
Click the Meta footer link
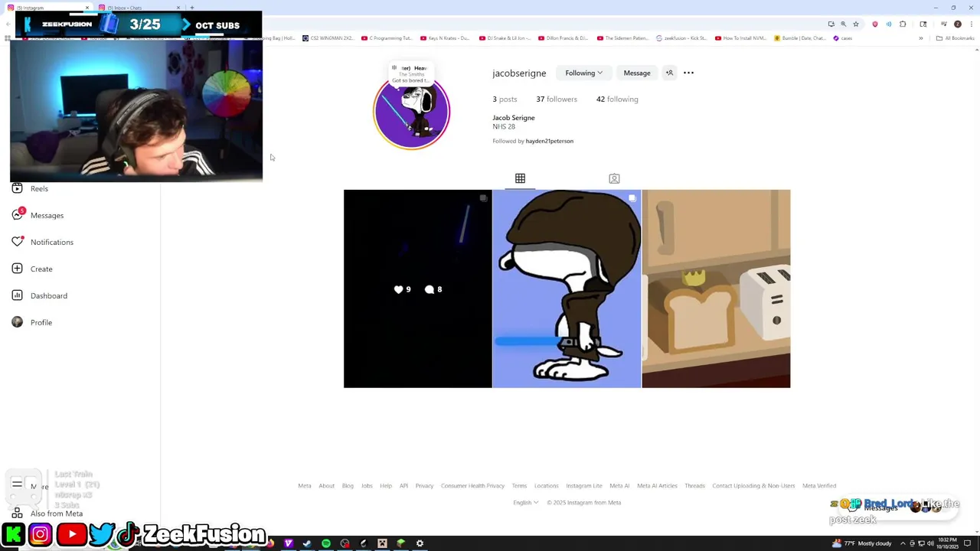(x=305, y=485)
